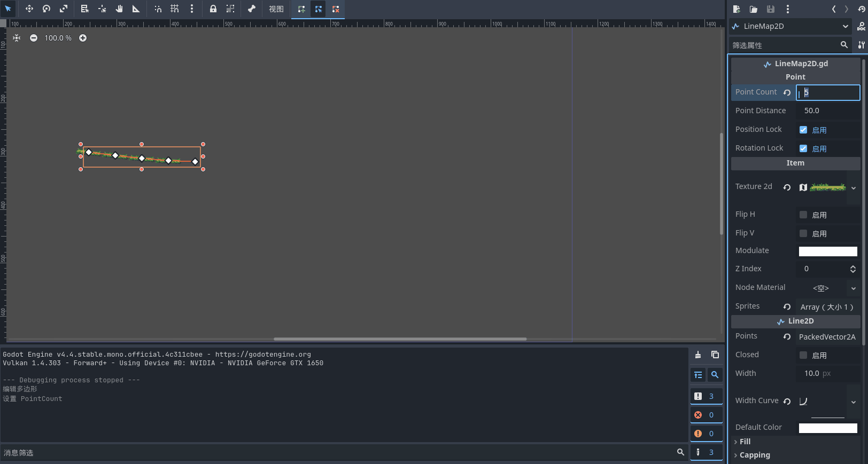Viewport: 868px width, 464px height.
Task: Click the delete points tool
Action: pos(336,9)
